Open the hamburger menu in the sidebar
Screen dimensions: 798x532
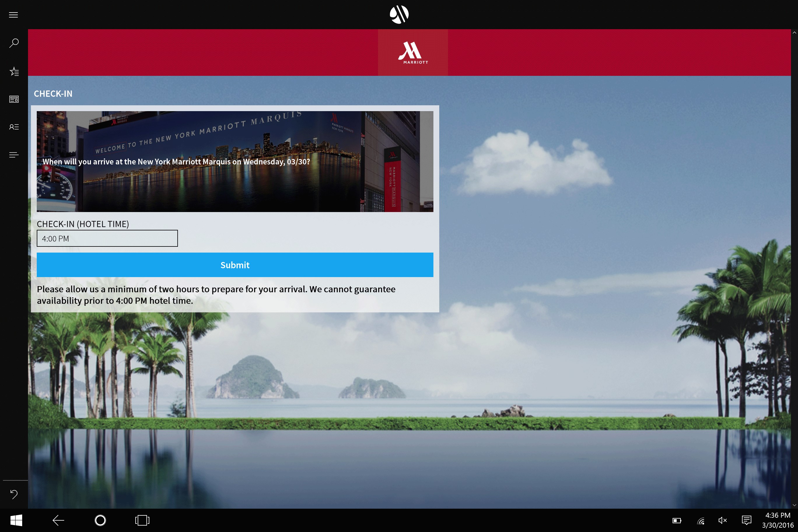pos(14,15)
